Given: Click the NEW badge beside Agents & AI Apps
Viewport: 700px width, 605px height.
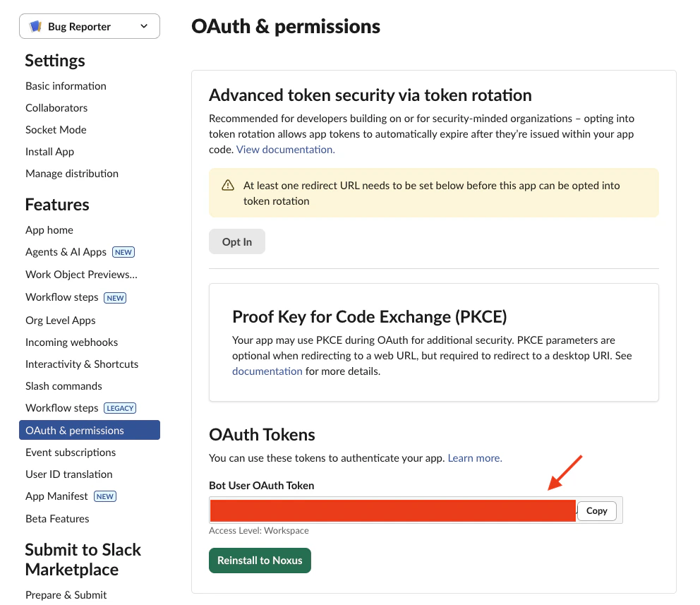Looking at the screenshot, I should pos(123,251).
